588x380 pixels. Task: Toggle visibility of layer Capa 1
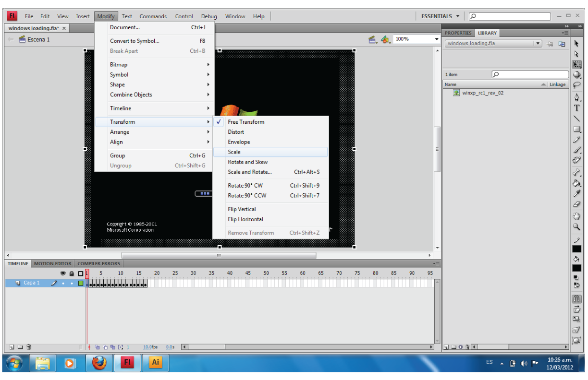coord(63,283)
